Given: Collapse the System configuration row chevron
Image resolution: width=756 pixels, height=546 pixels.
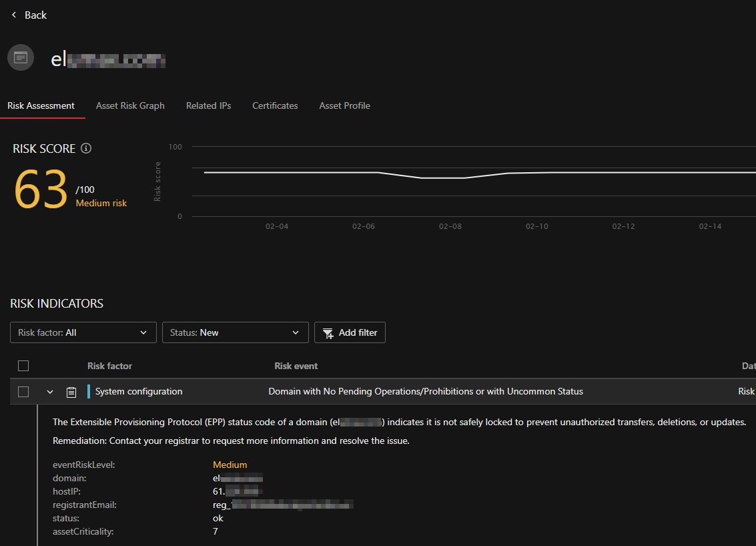Looking at the screenshot, I should click(50, 392).
